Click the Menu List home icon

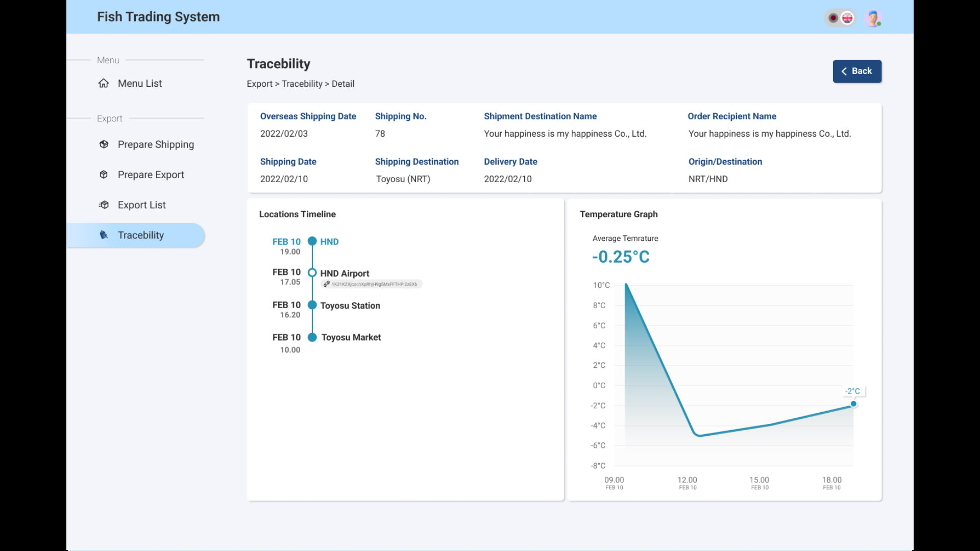[x=104, y=83]
